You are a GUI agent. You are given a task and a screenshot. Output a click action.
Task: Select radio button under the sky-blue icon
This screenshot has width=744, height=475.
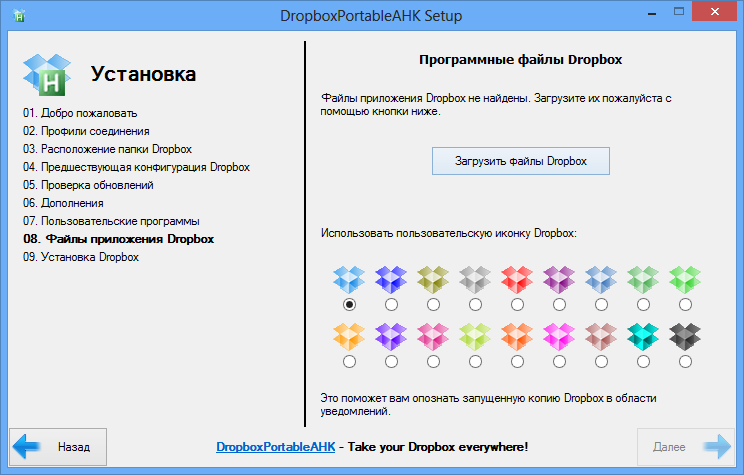coord(349,305)
